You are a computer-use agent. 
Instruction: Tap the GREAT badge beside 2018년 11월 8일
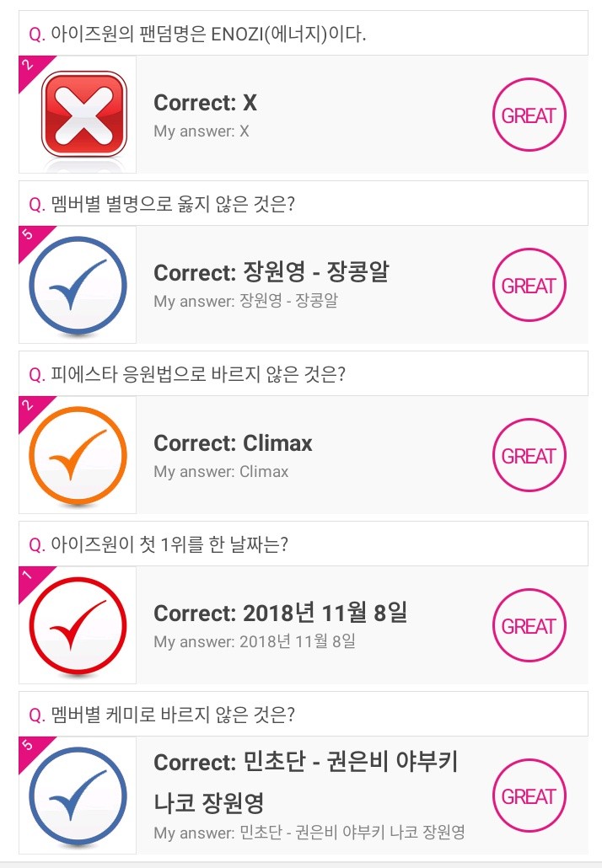click(529, 626)
